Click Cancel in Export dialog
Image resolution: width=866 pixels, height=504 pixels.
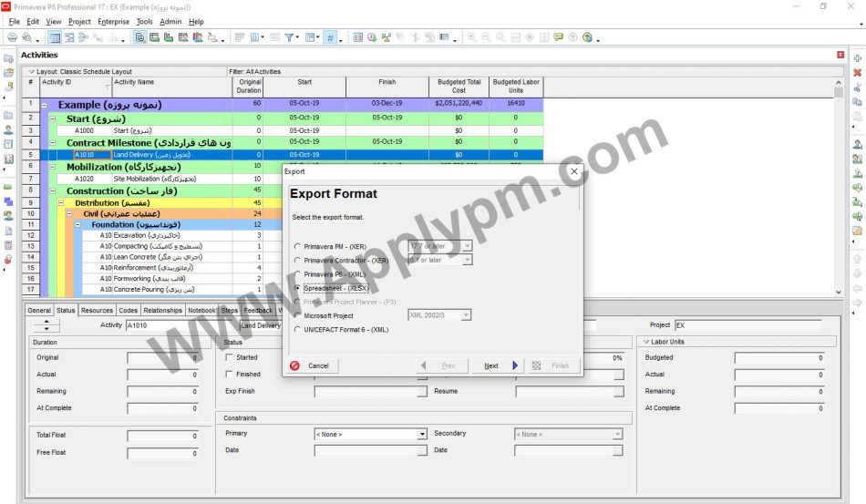pyautogui.click(x=312, y=365)
